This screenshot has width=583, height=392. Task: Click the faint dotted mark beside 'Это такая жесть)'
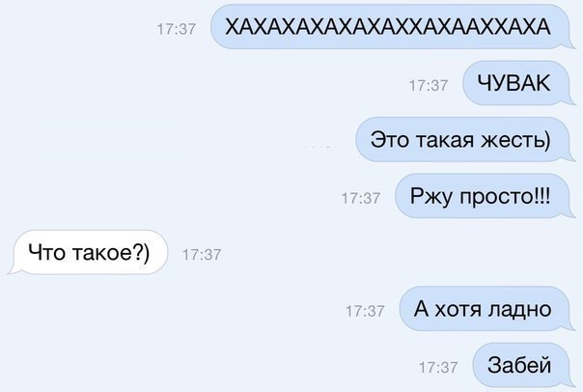[x=320, y=148]
